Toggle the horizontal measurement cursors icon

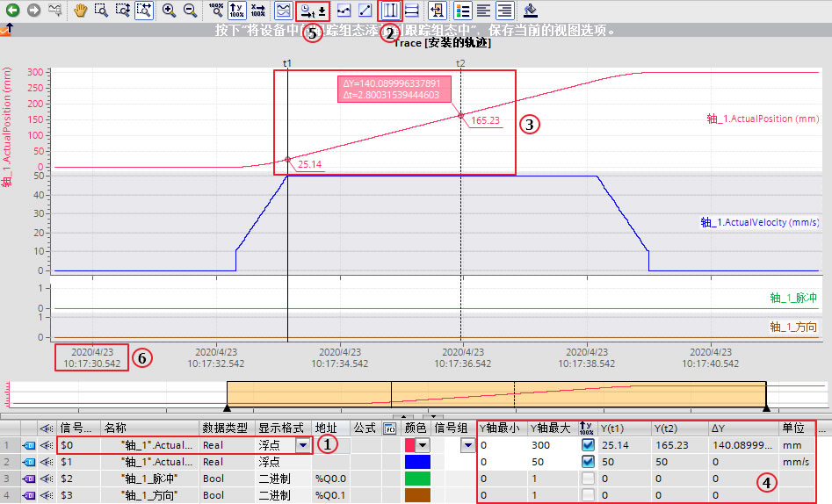[412, 10]
